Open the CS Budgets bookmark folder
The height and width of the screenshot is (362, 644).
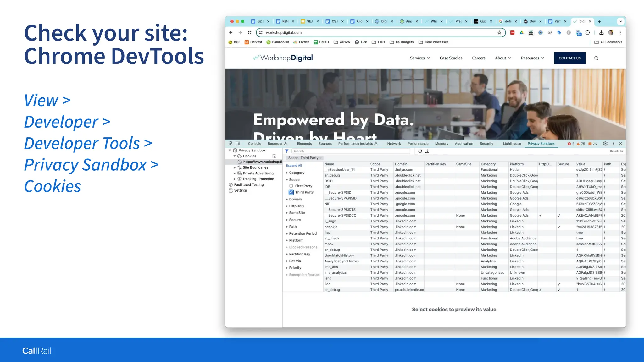[x=402, y=42]
